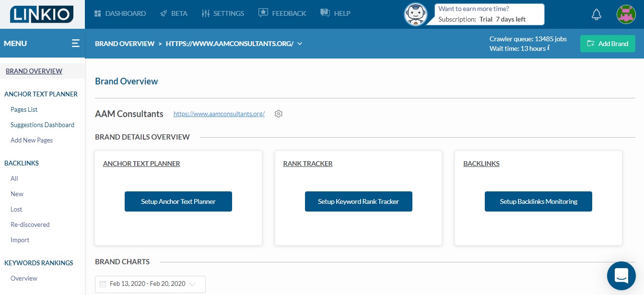This screenshot has height=295, width=644.
Task: Open the Intercom chat bubble
Action: (621, 276)
